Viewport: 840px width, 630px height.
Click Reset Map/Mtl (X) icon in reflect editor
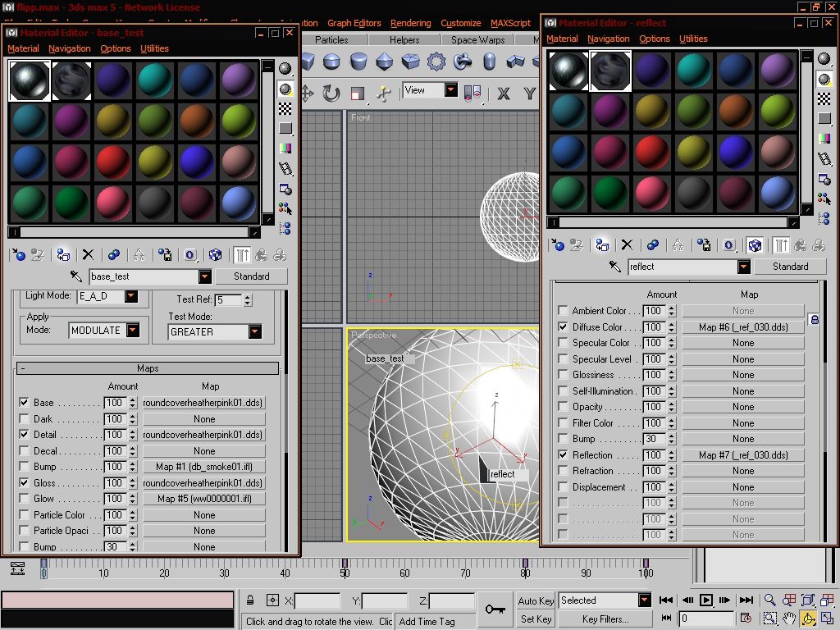[627, 245]
